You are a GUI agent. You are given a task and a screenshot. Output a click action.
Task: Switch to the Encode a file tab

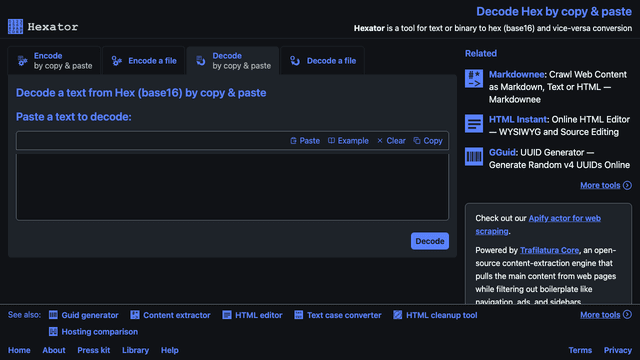point(144,61)
